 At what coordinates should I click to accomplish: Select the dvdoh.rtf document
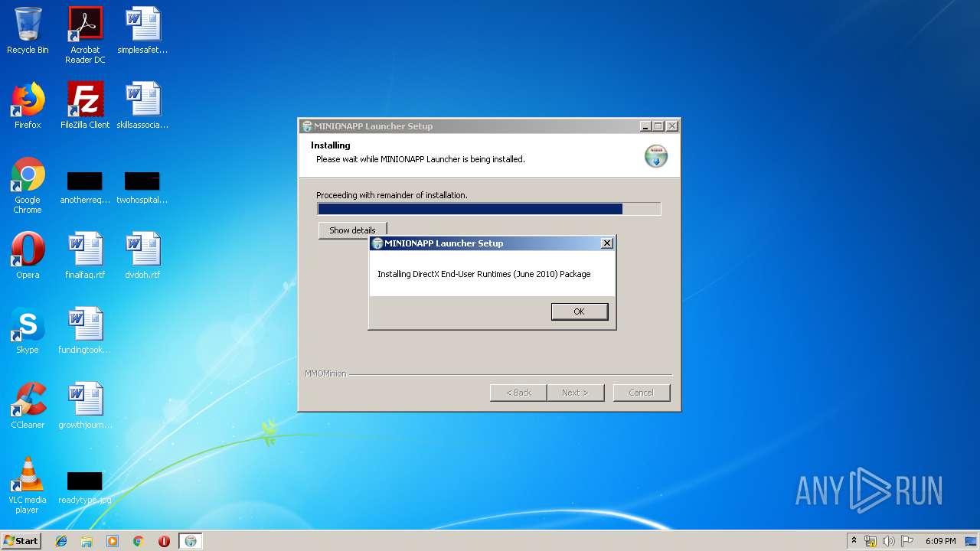point(142,256)
